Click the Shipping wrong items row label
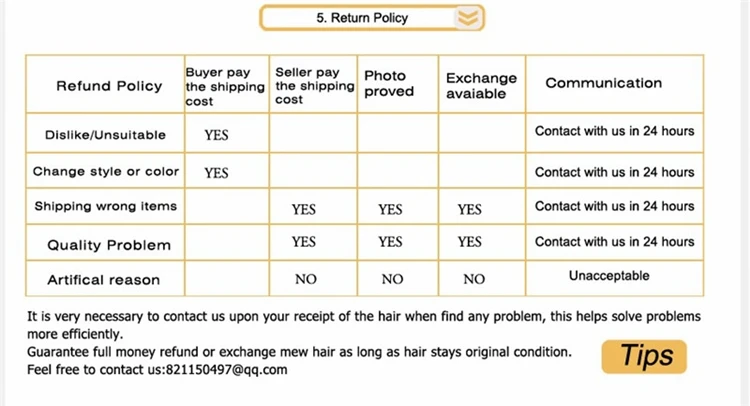The width and height of the screenshot is (750, 406). 106,206
